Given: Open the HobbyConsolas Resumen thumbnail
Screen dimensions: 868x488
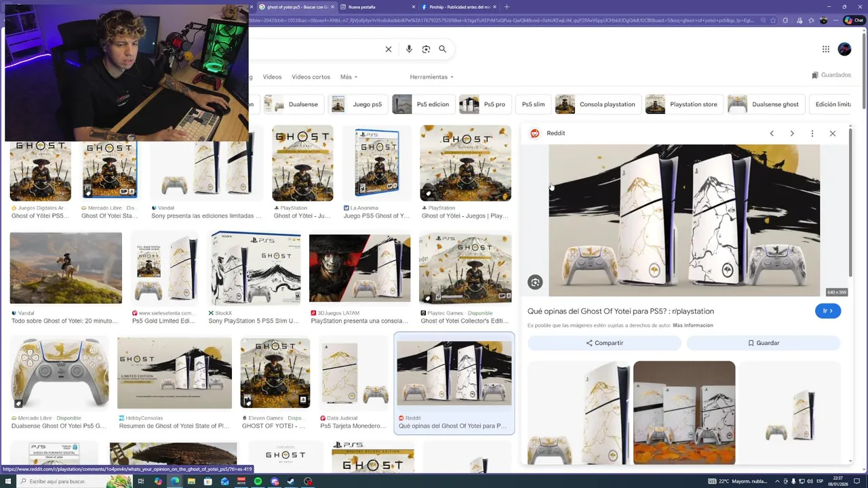Looking at the screenshot, I should coord(174,374).
